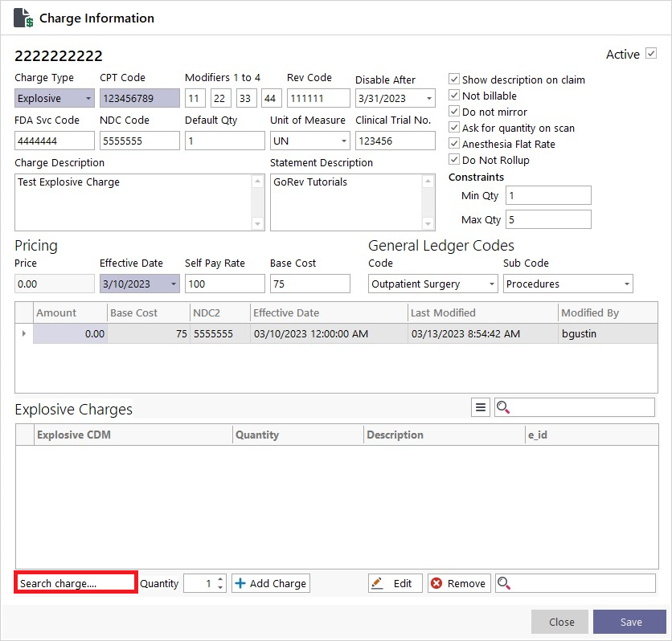This screenshot has height=641, width=672.
Task: Sort by Last Modified column header
Action: [482, 313]
